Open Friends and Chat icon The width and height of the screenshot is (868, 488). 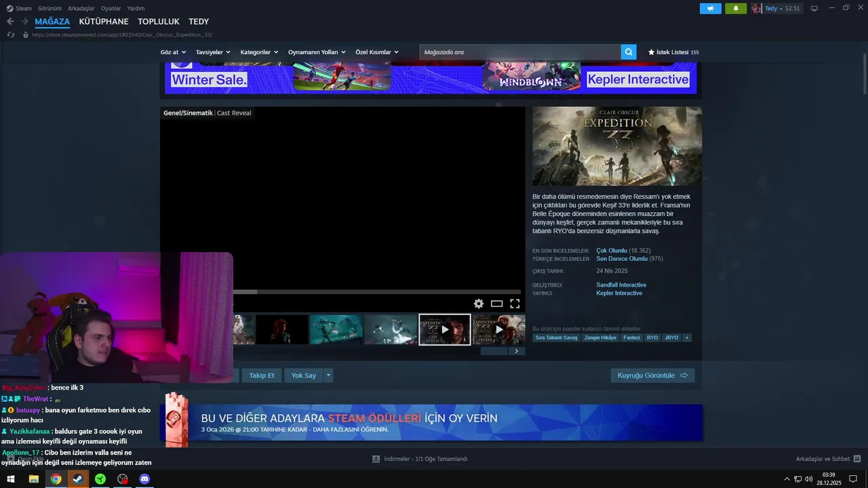(857, 459)
